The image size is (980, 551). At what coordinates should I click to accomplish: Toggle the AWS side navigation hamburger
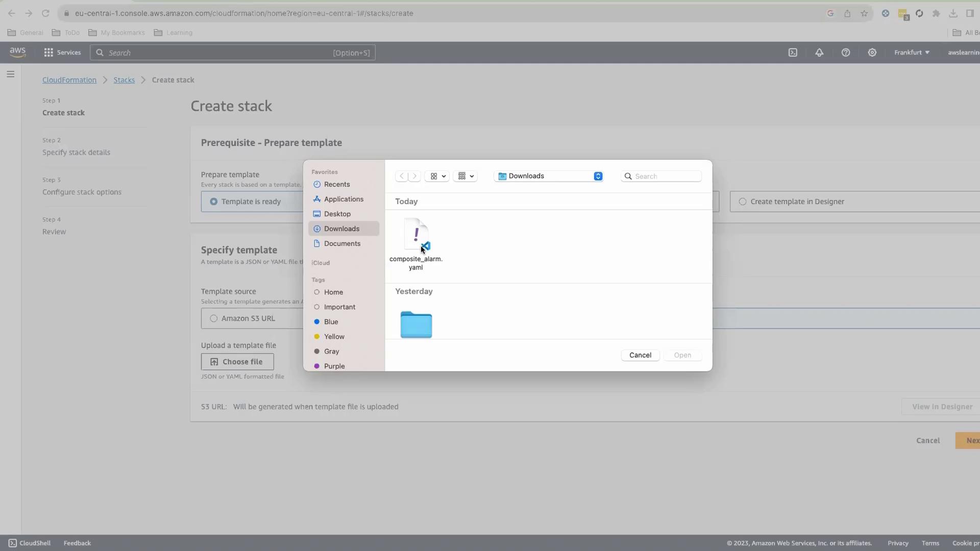click(10, 74)
